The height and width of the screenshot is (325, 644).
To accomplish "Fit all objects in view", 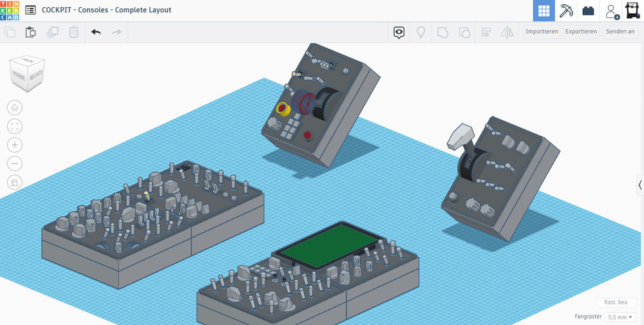I will pos(15,126).
